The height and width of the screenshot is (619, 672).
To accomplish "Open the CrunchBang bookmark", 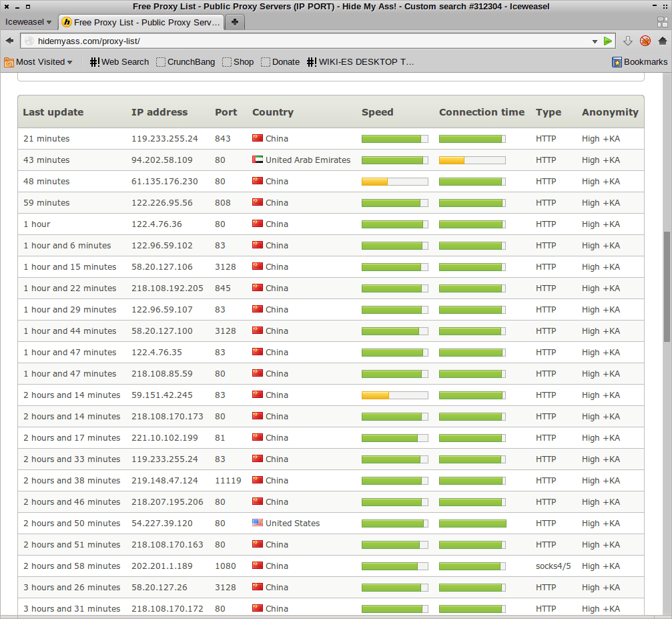I will click(x=186, y=62).
